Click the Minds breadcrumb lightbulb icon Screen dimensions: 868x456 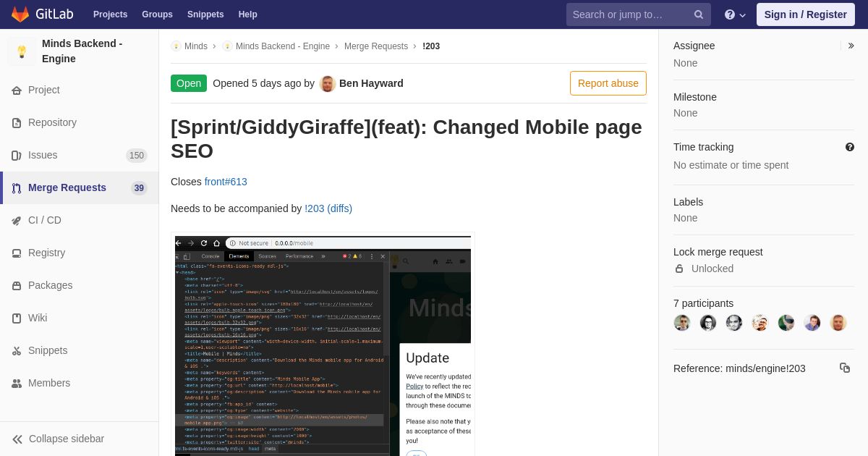point(176,46)
